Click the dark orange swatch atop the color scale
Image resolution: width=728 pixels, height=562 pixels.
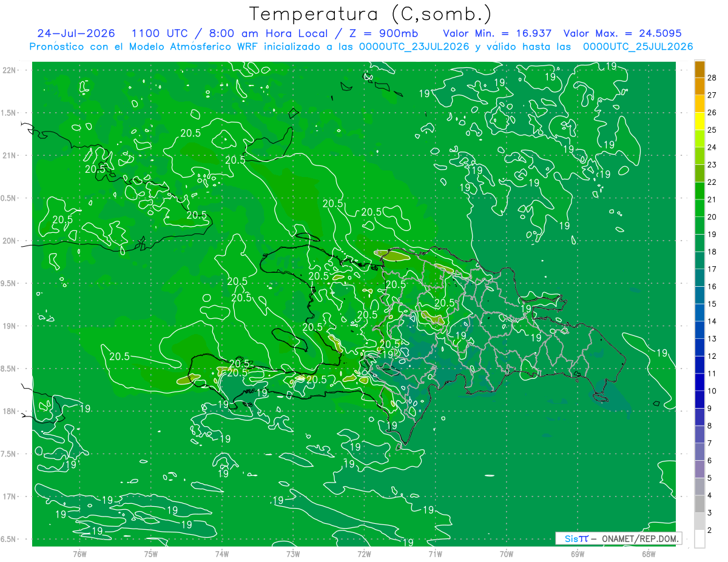pyautogui.click(x=699, y=69)
